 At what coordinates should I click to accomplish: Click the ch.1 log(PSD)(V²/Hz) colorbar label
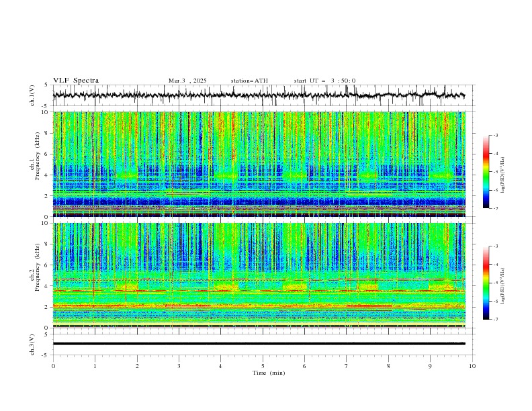pos(504,175)
